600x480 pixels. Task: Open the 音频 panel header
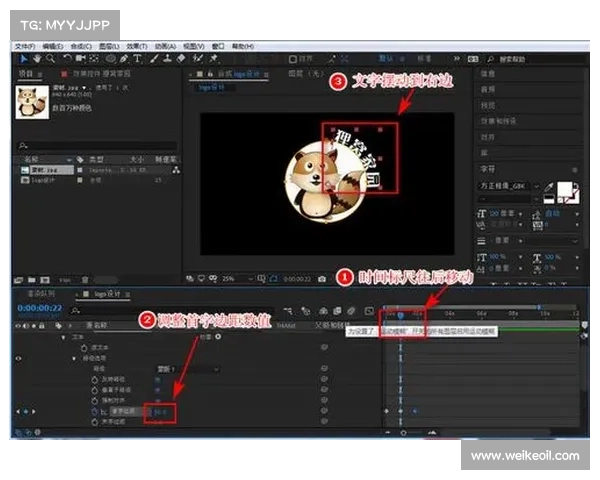pyautogui.click(x=488, y=90)
